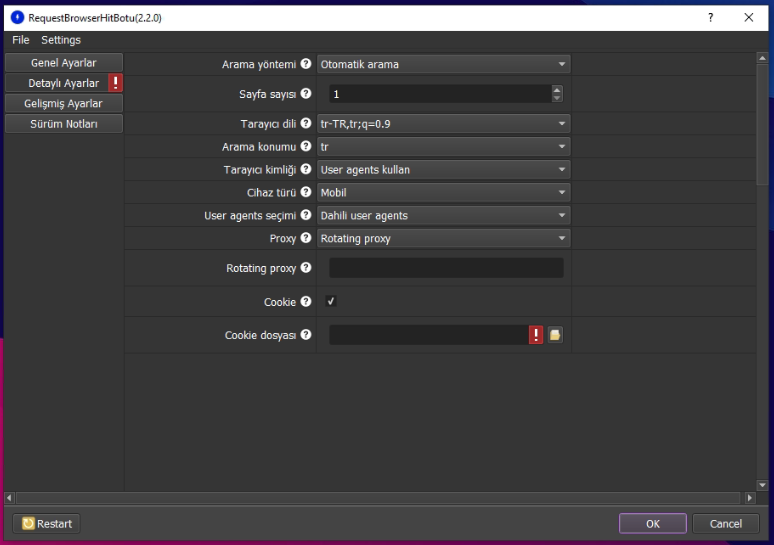Open the Arama konumu dropdown
Screen dimensions: 774x545
[x=444, y=147]
